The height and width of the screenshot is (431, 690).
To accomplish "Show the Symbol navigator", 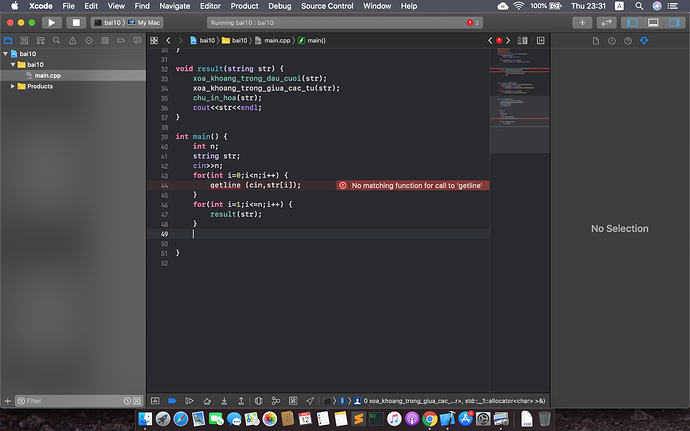I will tap(40, 41).
